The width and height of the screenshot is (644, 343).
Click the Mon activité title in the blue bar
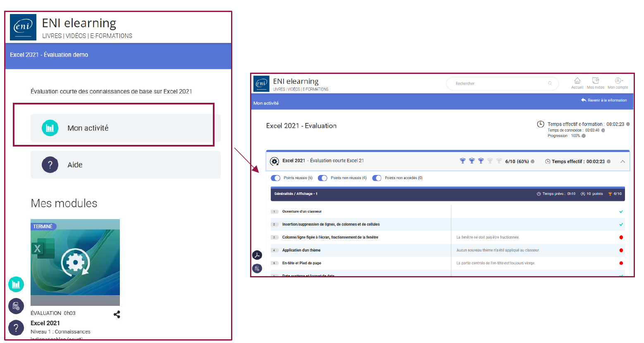coord(266,103)
